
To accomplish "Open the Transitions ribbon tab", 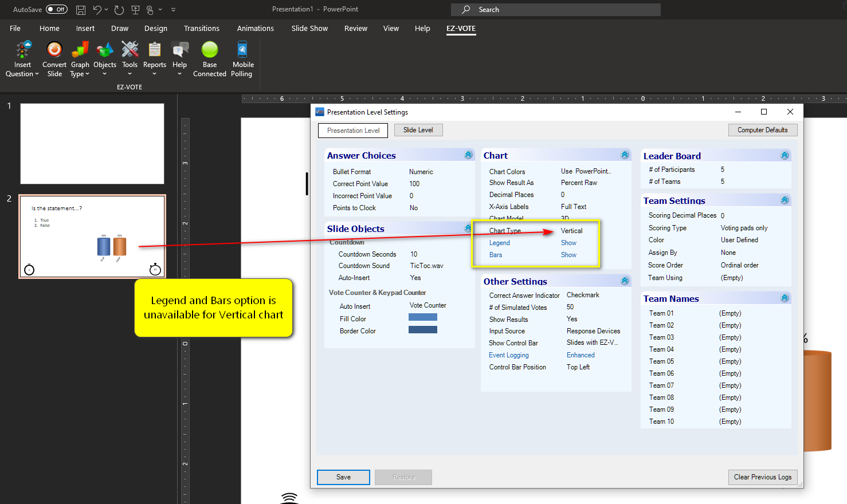I will [x=202, y=28].
